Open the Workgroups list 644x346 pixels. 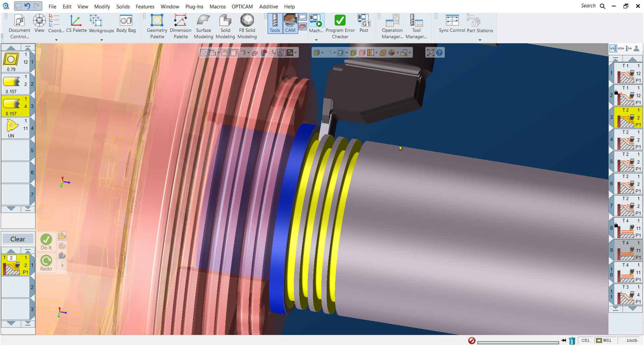[x=101, y=24]
